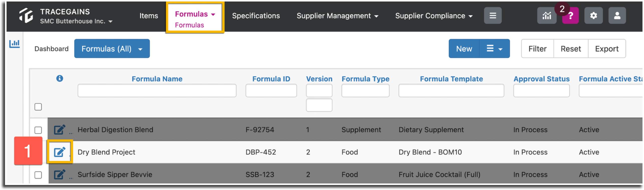This screenshot has width=644, height=190.
Task: Click the New button
Action: [x=464, y=48]
